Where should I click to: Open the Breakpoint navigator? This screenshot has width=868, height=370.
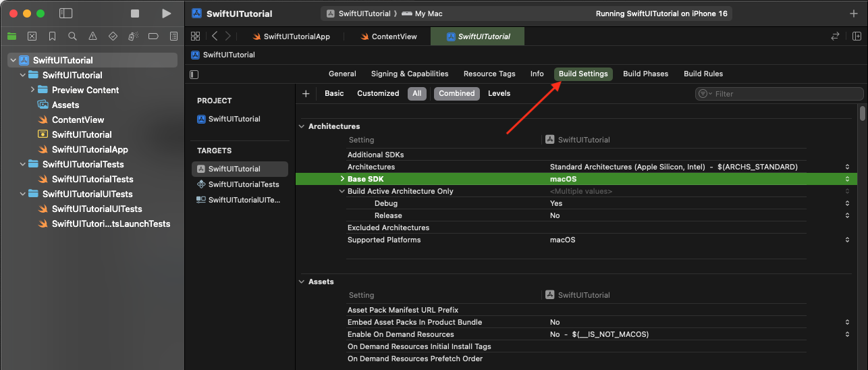(153, 36)
